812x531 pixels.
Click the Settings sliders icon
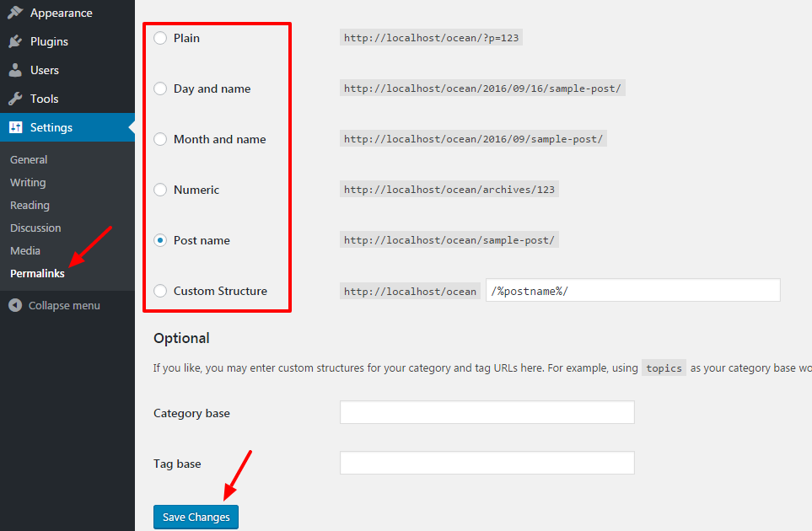click(x=15, y=127)
